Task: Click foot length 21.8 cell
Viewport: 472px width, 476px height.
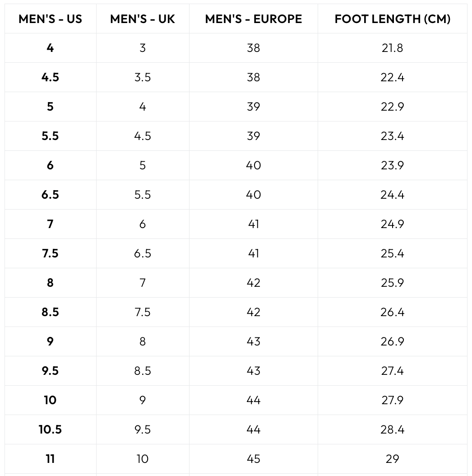Action: pos(392,48)
